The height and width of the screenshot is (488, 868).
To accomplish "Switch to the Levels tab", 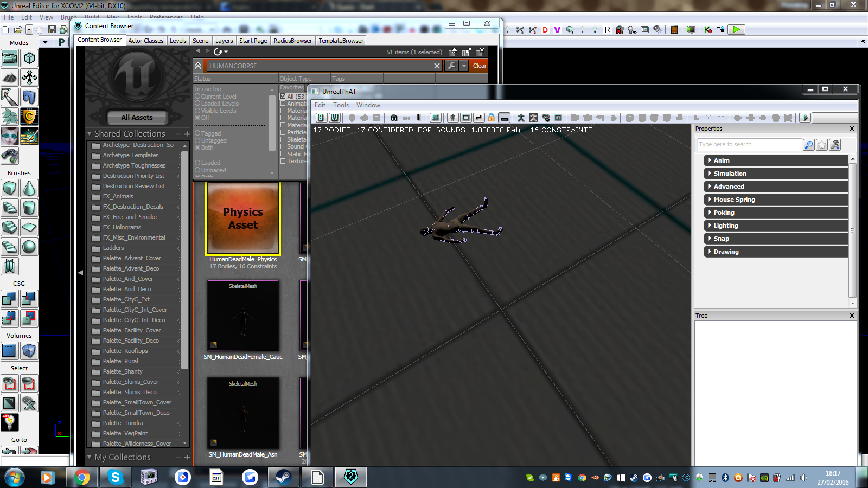I will (x=178, y=41).
